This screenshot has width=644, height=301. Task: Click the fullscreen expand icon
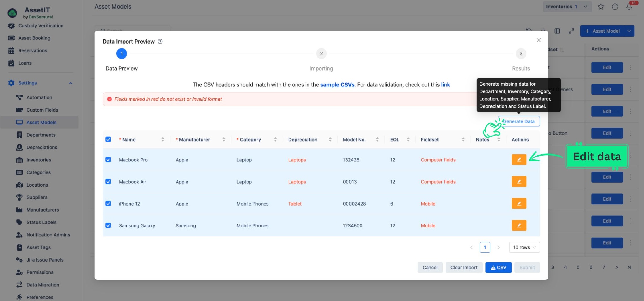point(571,31)
